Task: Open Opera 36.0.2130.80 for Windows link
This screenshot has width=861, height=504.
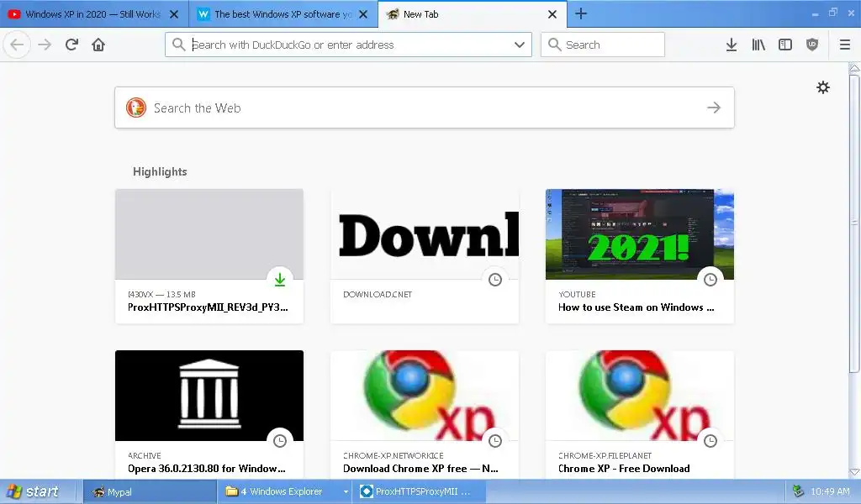Action: point(207,469)
